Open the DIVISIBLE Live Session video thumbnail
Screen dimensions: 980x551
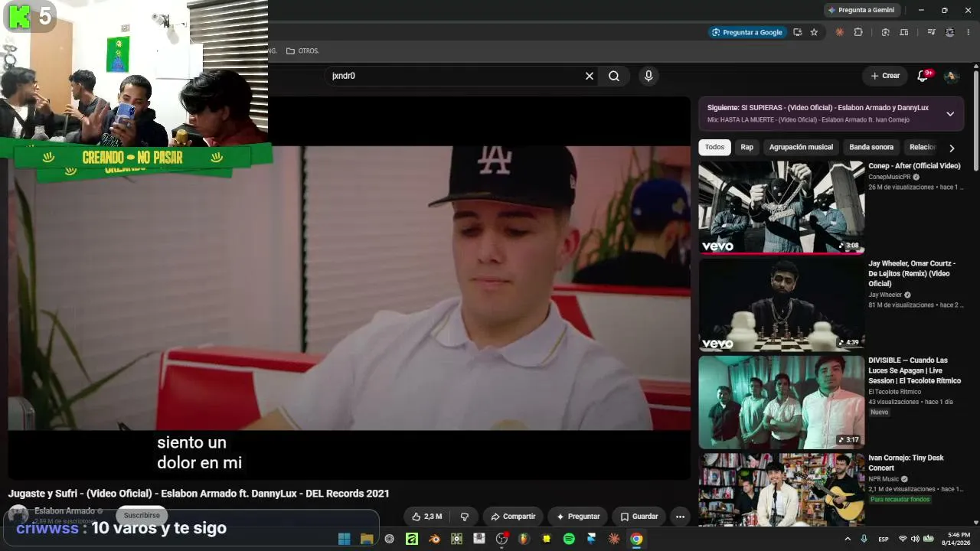click(781, 403)
